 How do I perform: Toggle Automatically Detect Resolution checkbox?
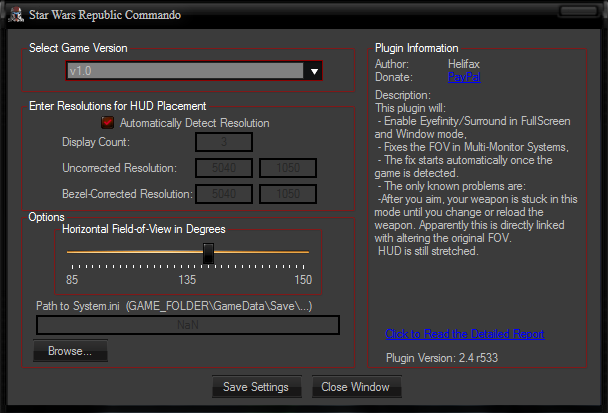[107, 123]
